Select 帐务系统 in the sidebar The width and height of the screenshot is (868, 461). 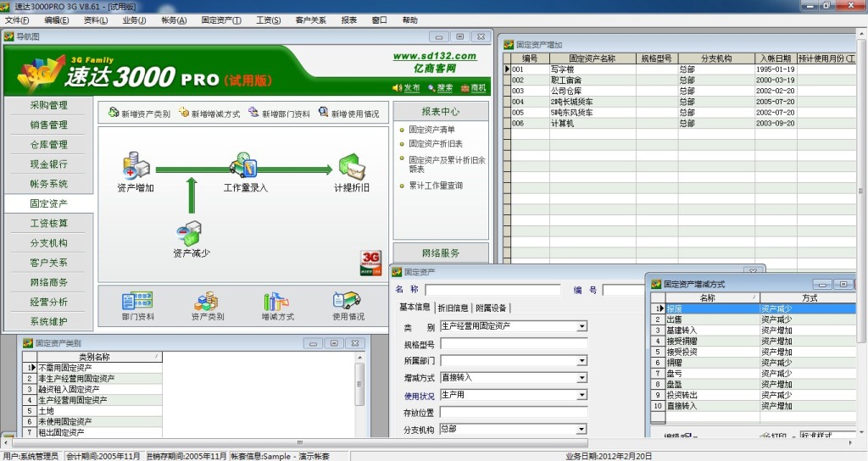click(48, 184)
